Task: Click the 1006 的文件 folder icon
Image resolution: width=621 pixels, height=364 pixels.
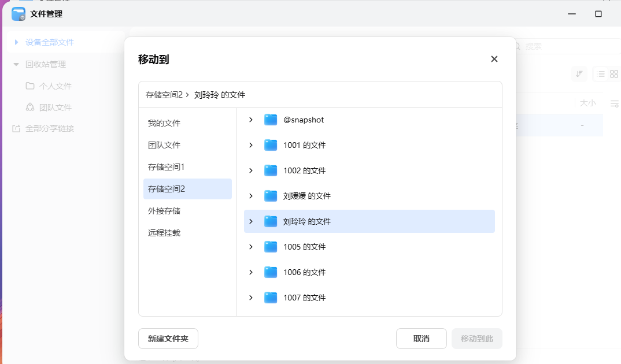Action: (271, 272)
